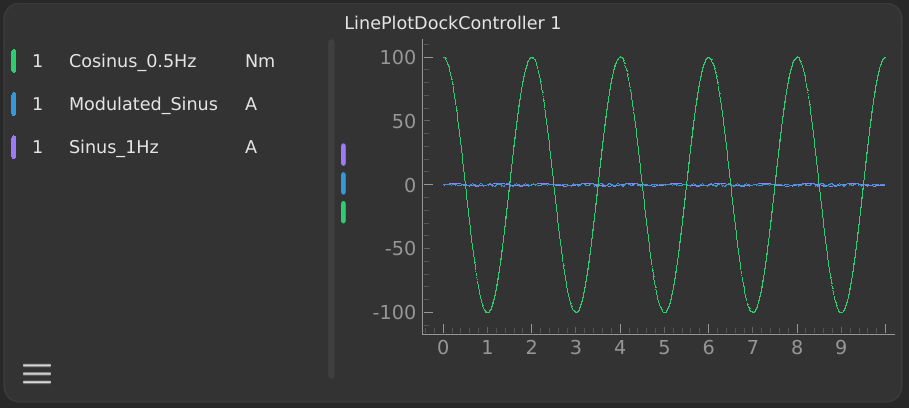909x408 pixels.
Task: Click the Nm unit of Cosinus_0.5Hz
Action: pos(259,61)
